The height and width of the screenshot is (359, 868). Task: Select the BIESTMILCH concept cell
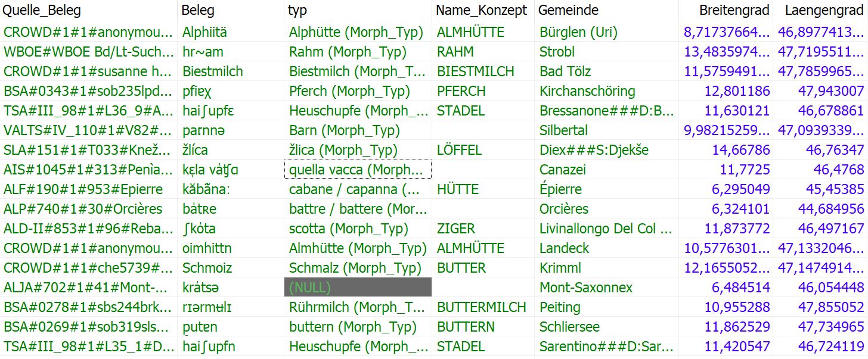[x=476, y=71]
